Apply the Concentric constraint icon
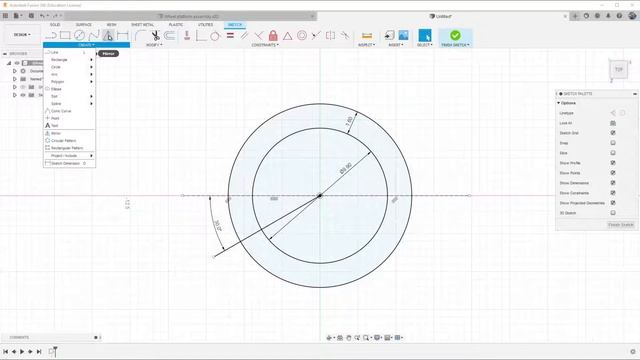The image size is (640, 360). pyautogui.click(x=302, y=36)
